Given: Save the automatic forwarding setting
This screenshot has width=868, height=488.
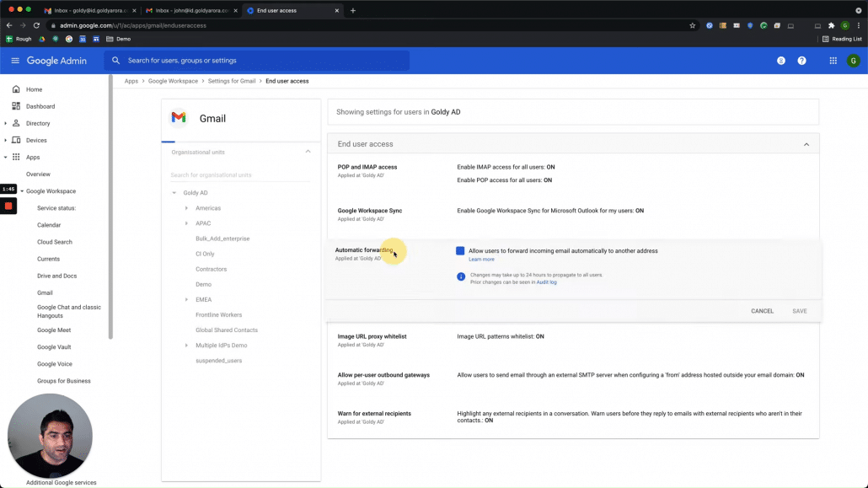Looking at the screenshot, I should (x=800, y=311).
